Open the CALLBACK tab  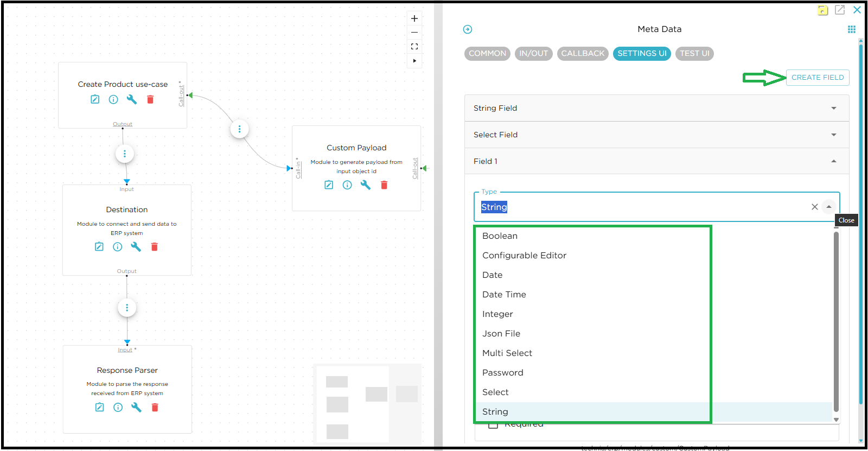[583, 53]
